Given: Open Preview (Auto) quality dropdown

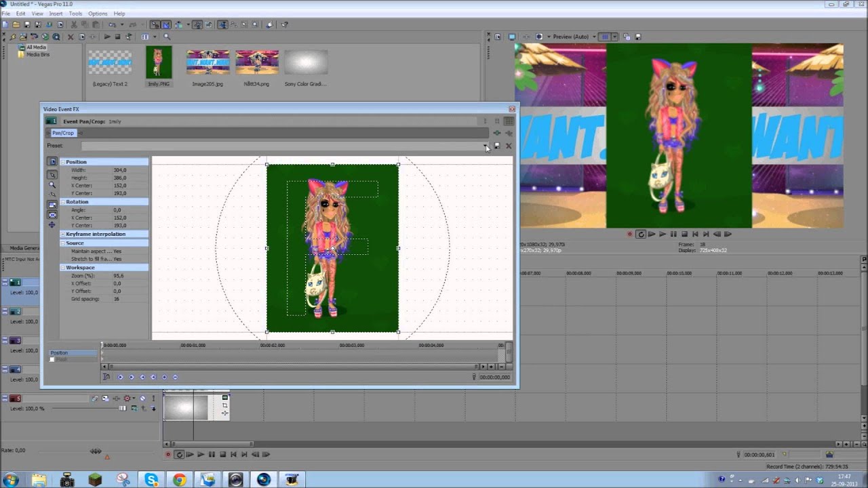Looking at the screenshot, I should [594, 37].
